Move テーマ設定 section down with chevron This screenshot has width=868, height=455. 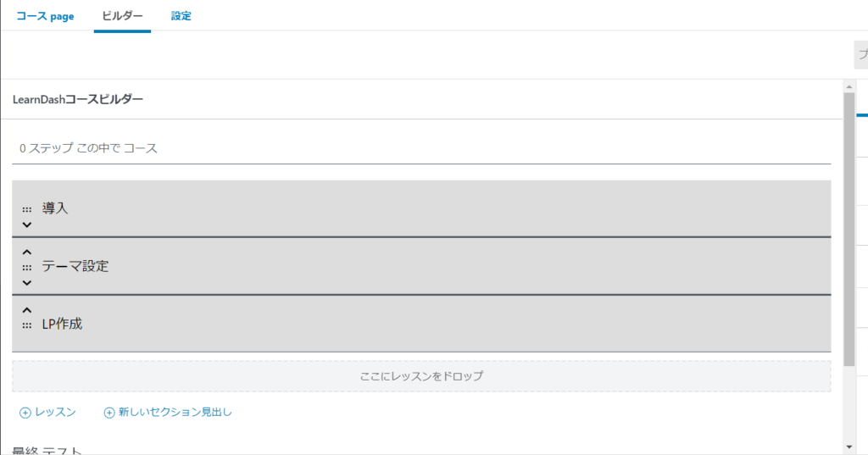point(26,283)
